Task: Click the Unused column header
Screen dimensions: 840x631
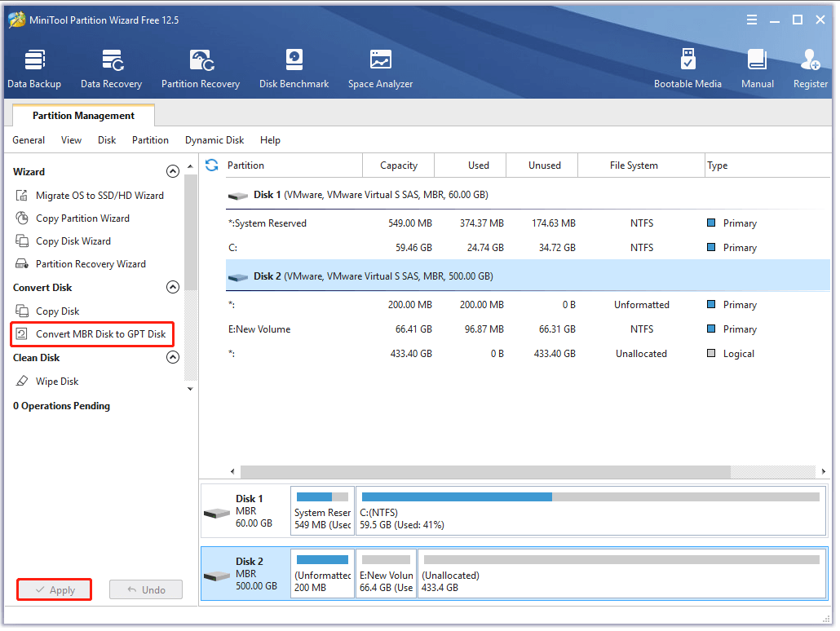Action: pos(542,165)
